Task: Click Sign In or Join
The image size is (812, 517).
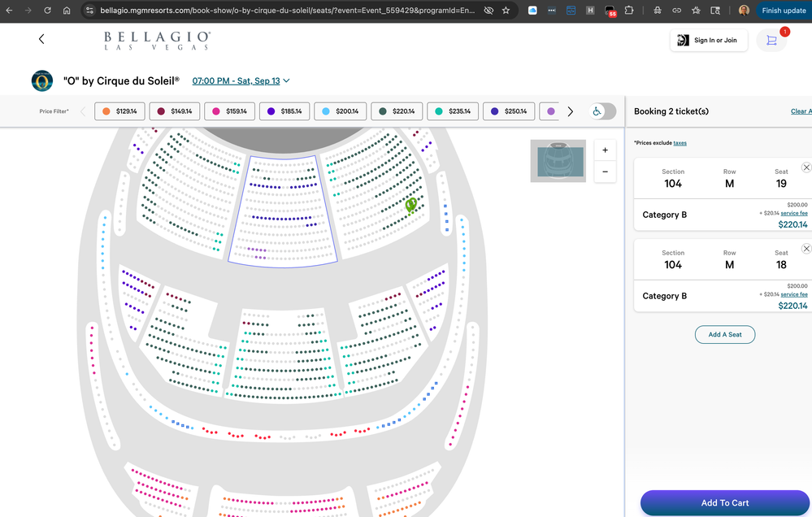Action: click(x=708, y=41)
